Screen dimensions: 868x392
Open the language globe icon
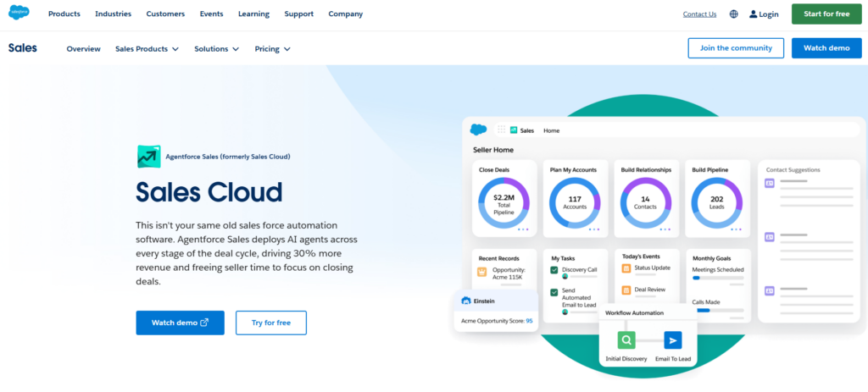tap(733, 14)
